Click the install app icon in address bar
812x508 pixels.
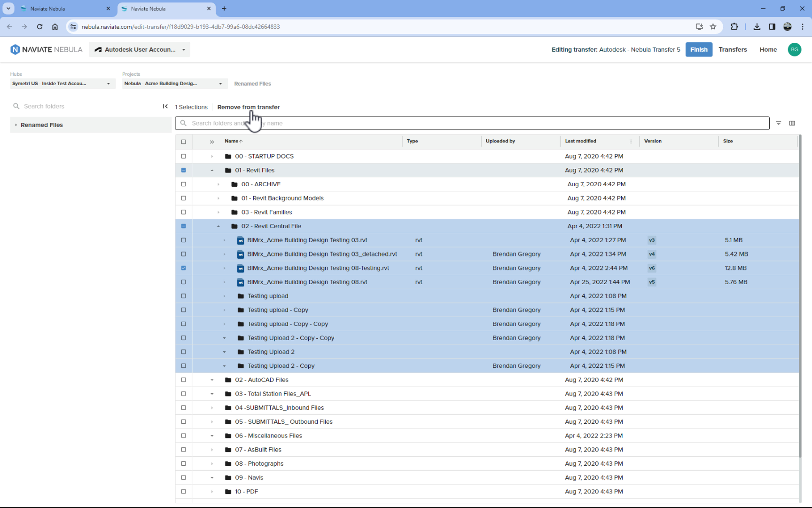[x=699, y=27]
